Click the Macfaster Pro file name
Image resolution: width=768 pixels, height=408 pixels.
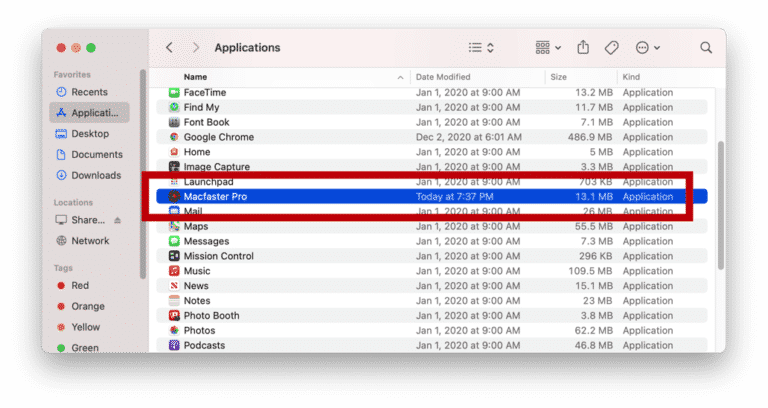point(215,196)
